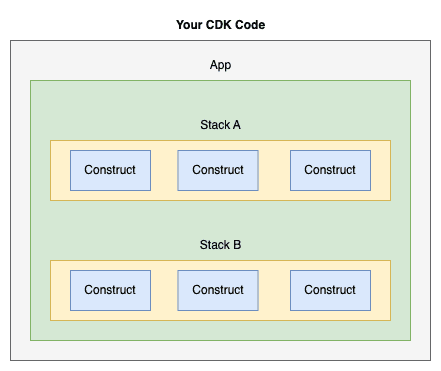Select the middle Construct box in Stack A
The image size is (441, 371).
[x=218, y=171]
